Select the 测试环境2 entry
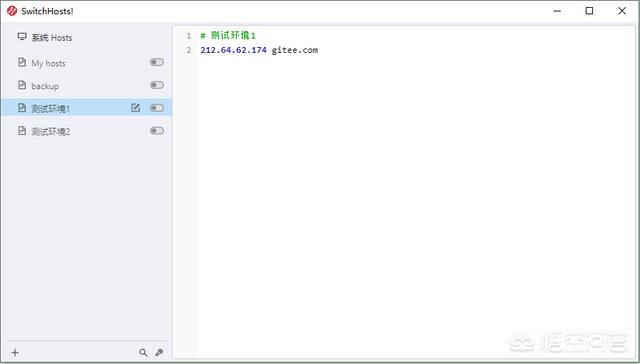Viewport: 640px width, 364px height. [86, 131]
